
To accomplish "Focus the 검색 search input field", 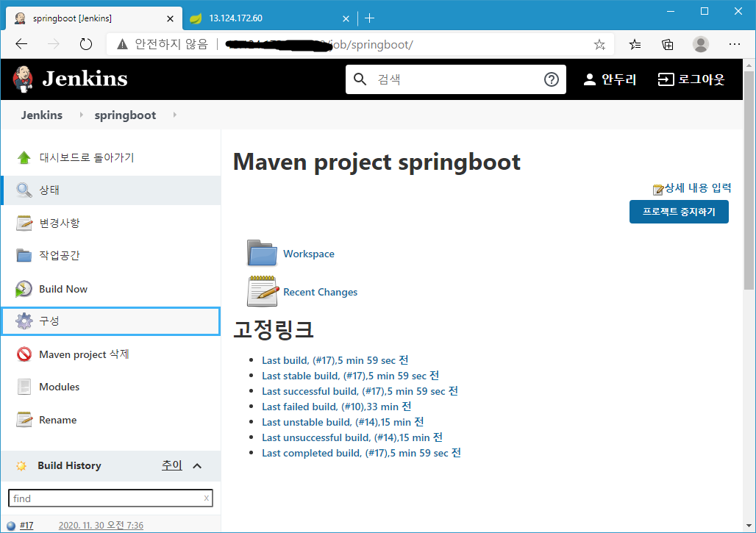I will 456,79.
